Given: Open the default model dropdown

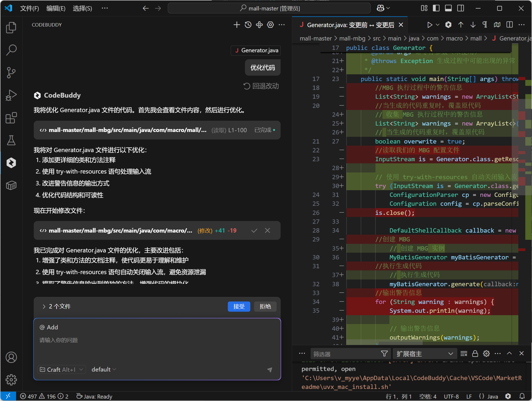Looking at the screenshot, I should tap(104, 369).
